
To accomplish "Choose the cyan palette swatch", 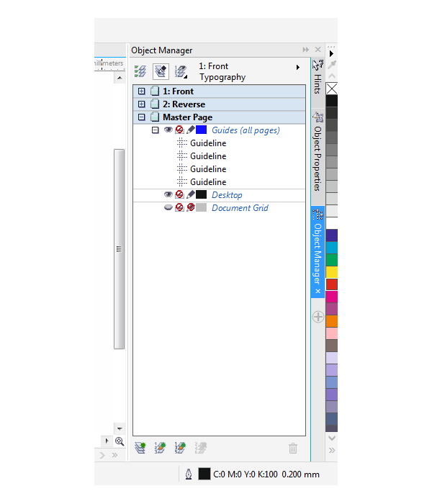I will point(332,248).
